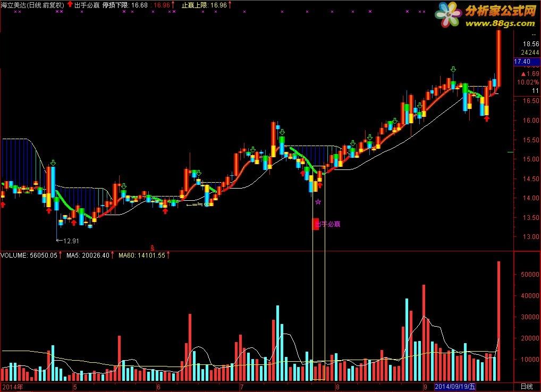Click the red up arrow beside 出手必赢 header
Viewport: 541px width, 392px height.
point(70,4)
